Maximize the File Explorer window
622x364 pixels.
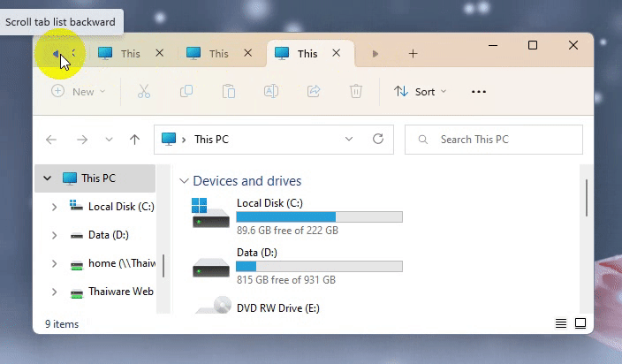(x=533, y=46)
